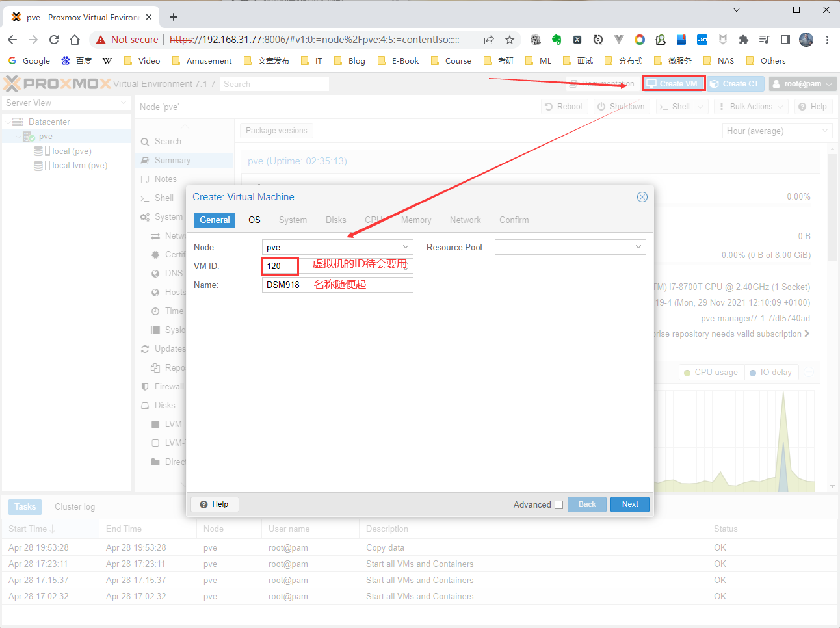Switch to the Cluster log tab

pos(75,506)
